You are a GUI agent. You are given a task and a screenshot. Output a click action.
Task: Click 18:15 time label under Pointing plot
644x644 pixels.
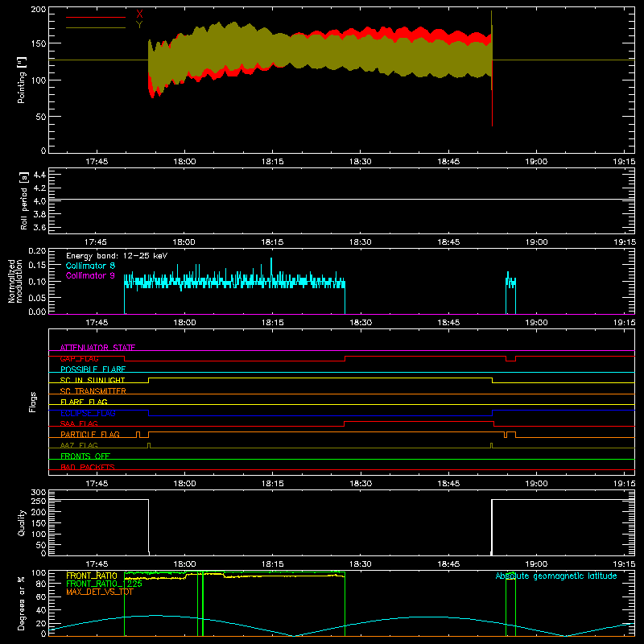pos(273,162)
